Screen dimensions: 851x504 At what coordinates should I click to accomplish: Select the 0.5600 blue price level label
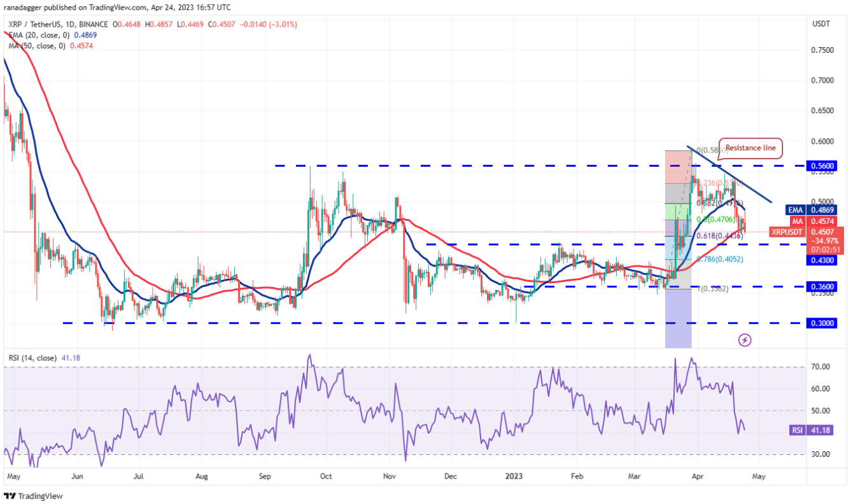click(x=822, y=165)
